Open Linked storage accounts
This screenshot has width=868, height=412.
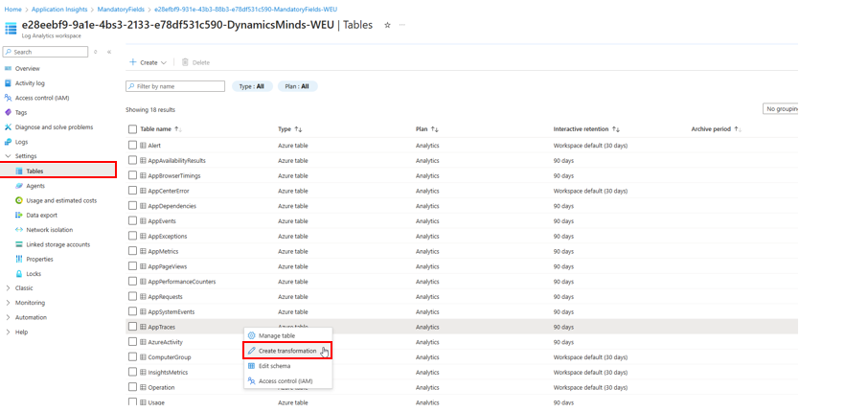pyautogui.click(x=58, y=244)
